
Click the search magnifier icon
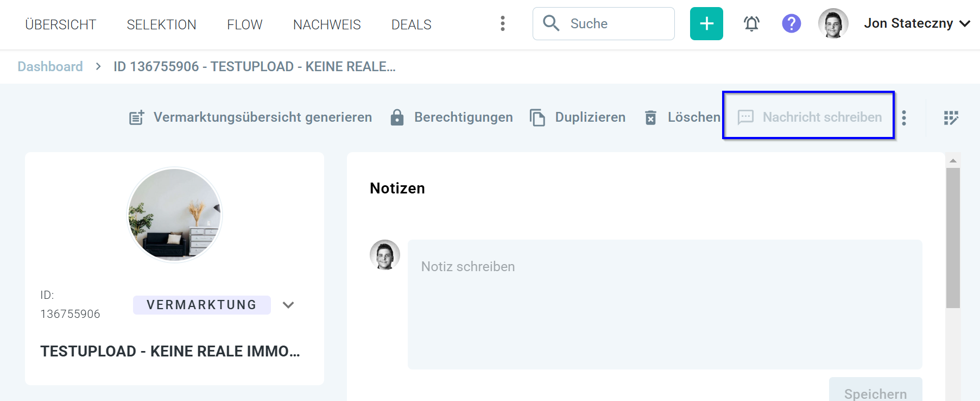pos(551,23)
